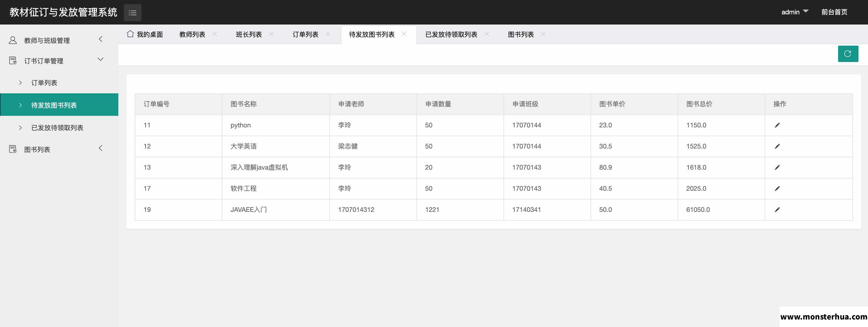Image resolution: width=868 pixels, height=327 pixels.
Task: Open the admin user dropdown
Action: pos(795,12)
